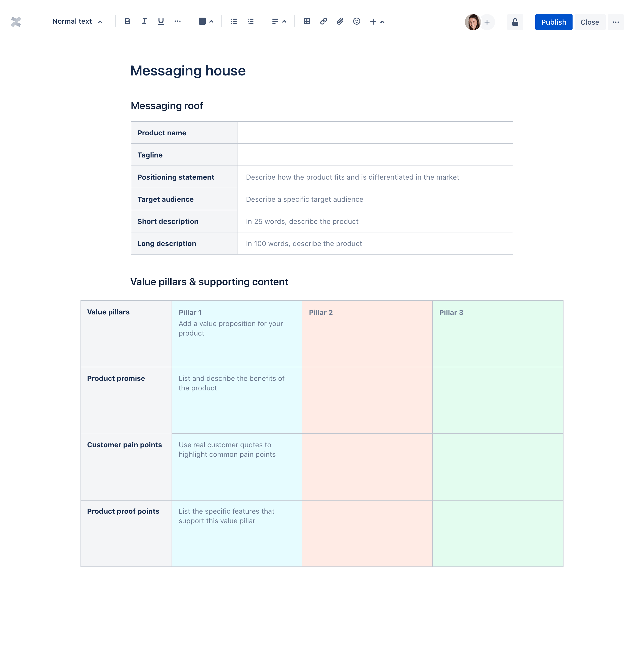The width and height of the screenshot is (644, 654).
Task: Insert a numbered list
Action: [250, 21]
